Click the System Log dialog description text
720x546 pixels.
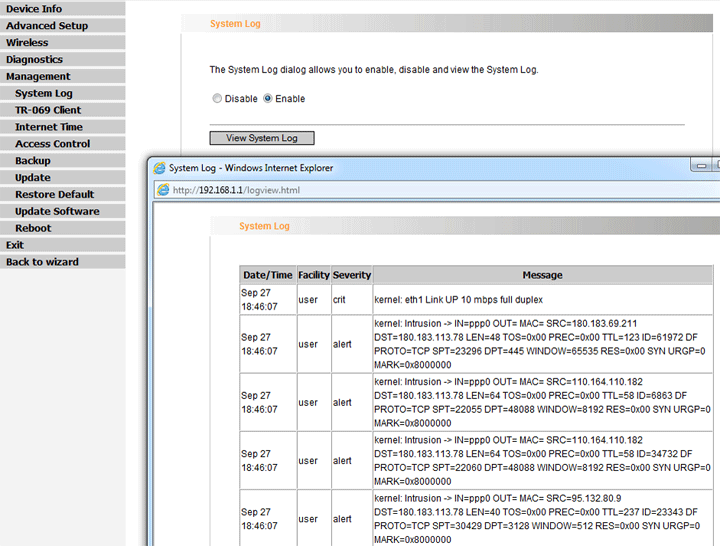click(374, 70)
